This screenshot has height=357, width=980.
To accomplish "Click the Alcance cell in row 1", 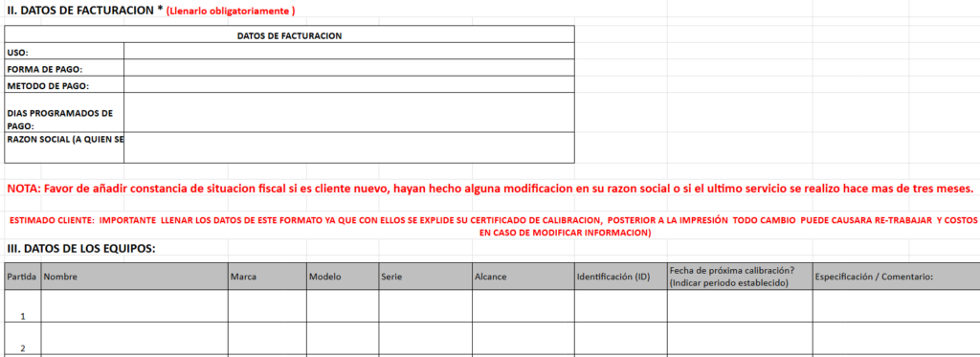I will click(x=523, y=305).
